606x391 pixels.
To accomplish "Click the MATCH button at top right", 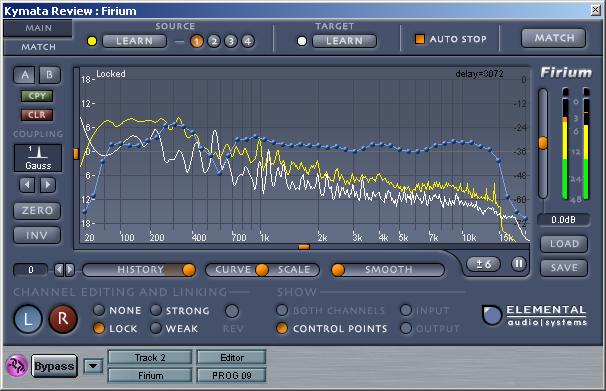I will point(553,38).
